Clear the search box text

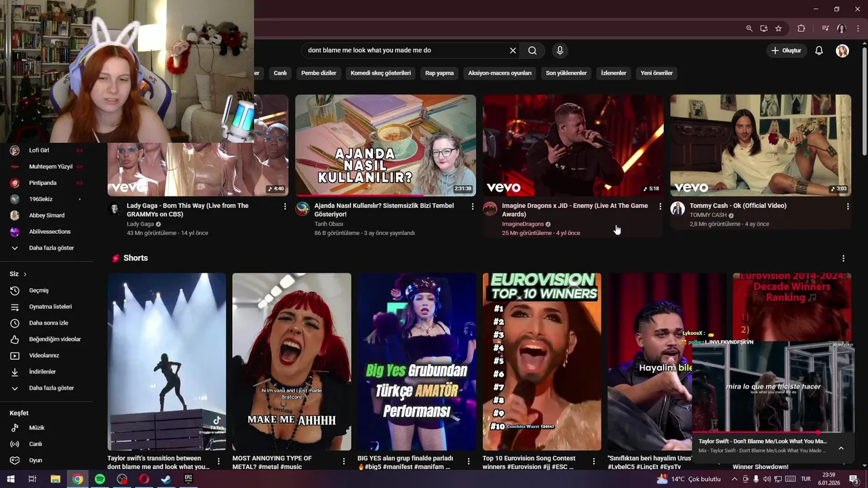point(513,50)
